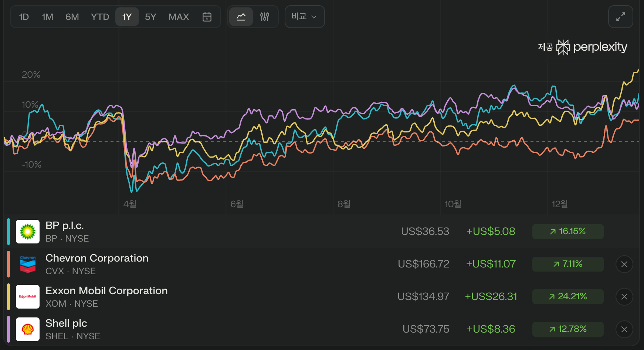644x350 pixels.
Task: Remove Chevron Corporation from comparison
Action: coord(624,264)
